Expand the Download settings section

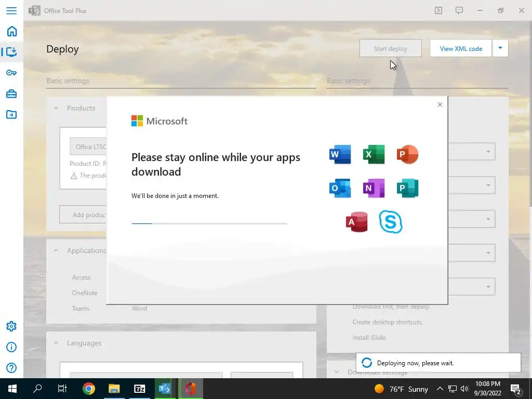[x=337, y=372]
